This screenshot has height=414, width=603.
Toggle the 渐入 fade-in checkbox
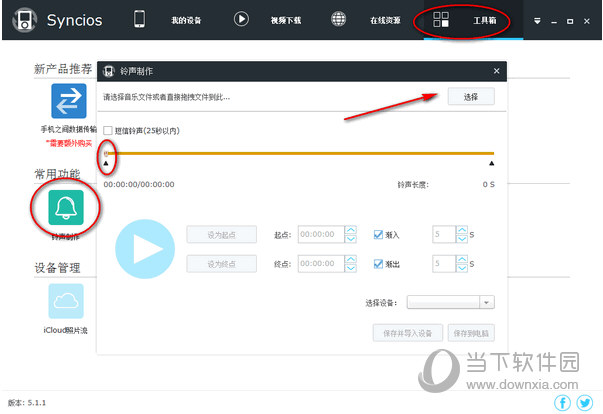378,234
